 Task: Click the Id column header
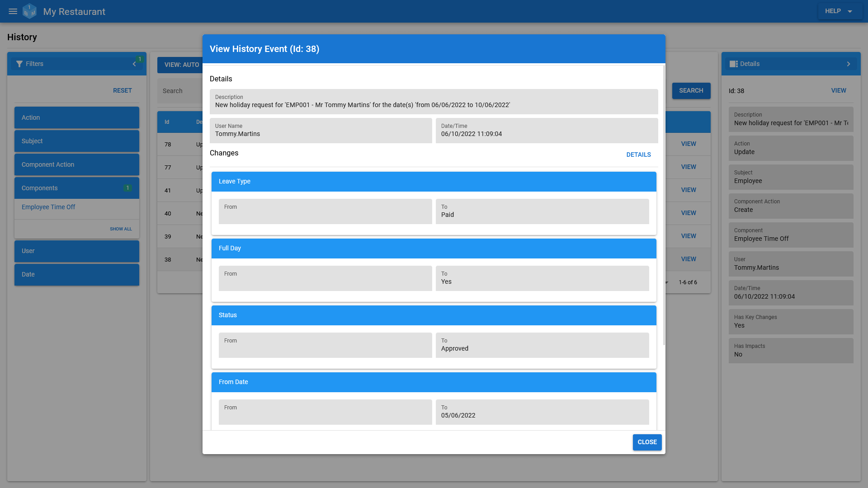point(167,122)
